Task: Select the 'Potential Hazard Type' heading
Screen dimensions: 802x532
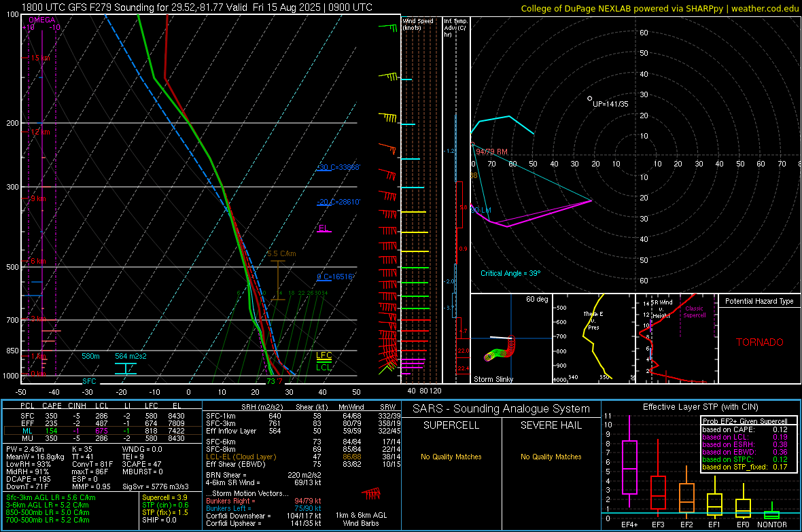Action: pyautogui.click(x=760, y=301)
